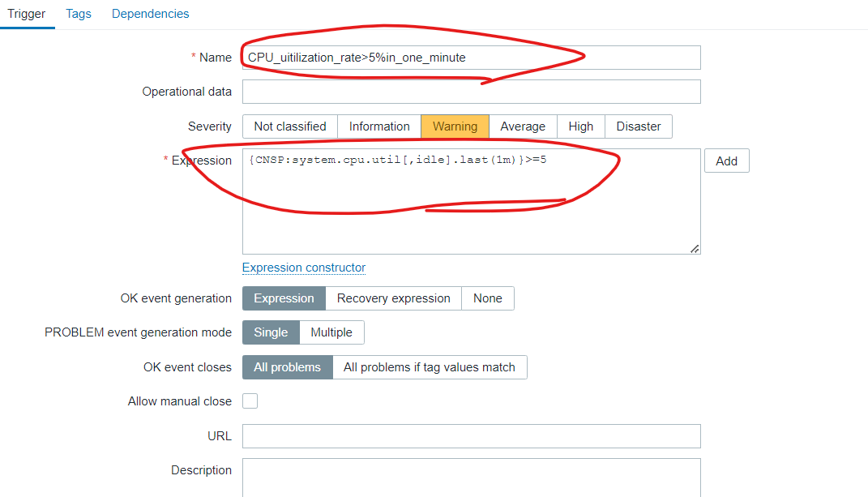Open the Expression constructor link
Viewport: 868px width, 497px height.
click(x=304, y=268)
